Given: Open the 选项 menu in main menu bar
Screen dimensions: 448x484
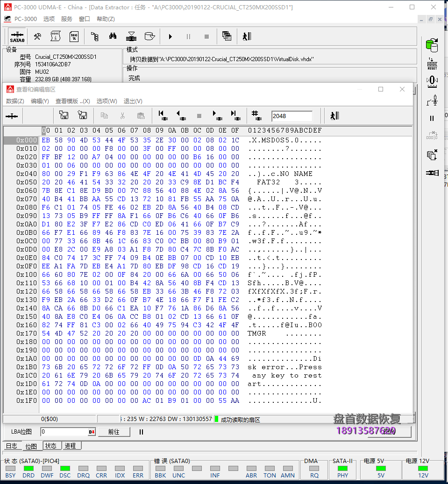Looking at the screenshot, I should (x=49, y=19).
